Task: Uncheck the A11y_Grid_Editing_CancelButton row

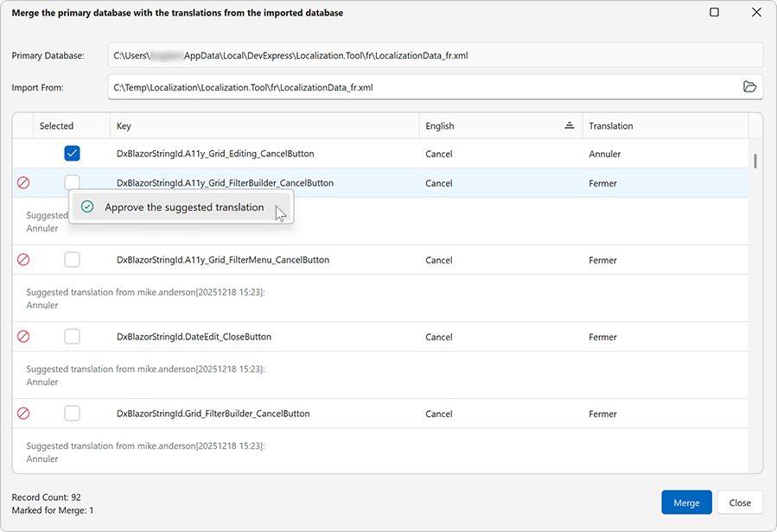Action: (x=72, y=153)
